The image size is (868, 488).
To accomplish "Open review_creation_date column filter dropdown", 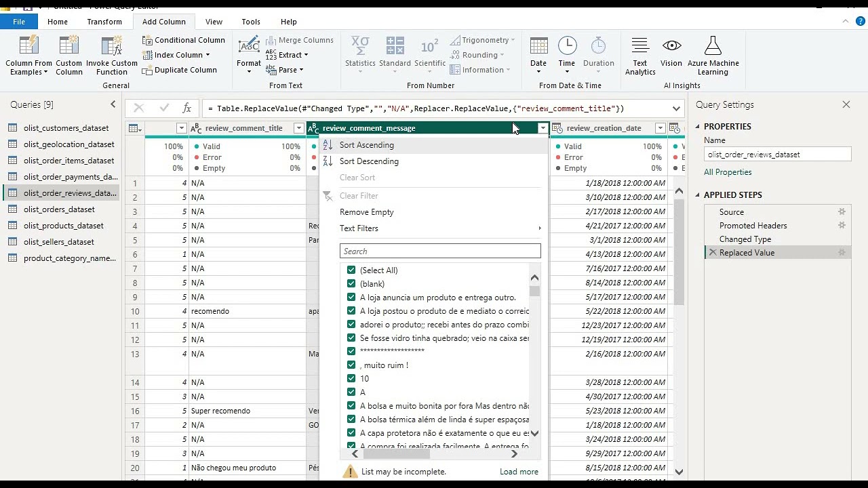I will point(660,128).
